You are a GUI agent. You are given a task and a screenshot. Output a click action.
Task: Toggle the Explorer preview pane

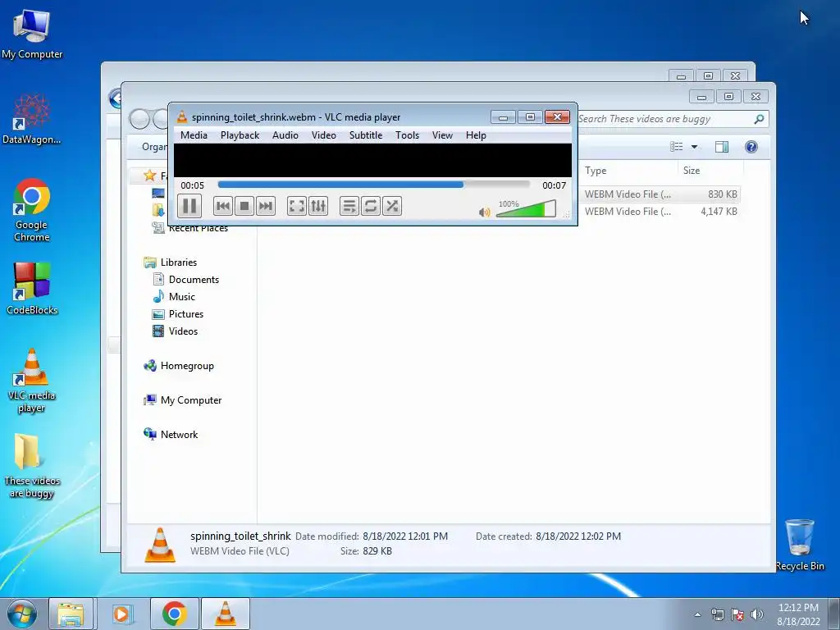(x=722, y=147)
